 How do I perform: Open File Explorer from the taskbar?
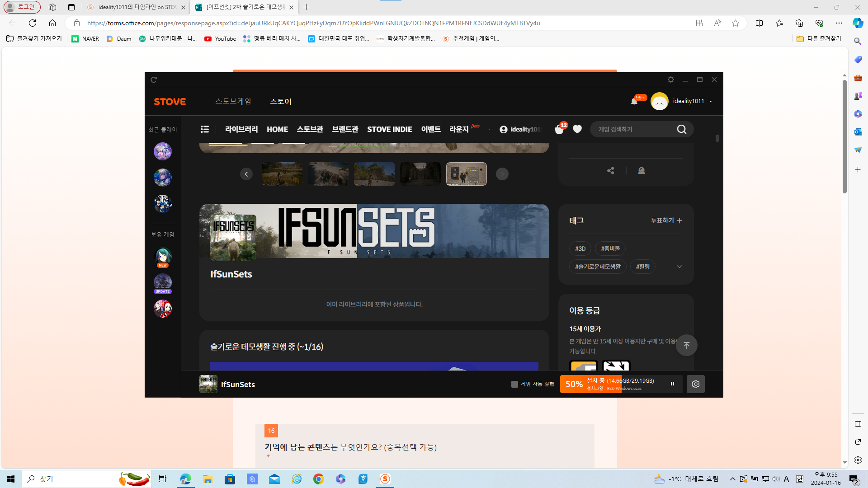(208, 479)
